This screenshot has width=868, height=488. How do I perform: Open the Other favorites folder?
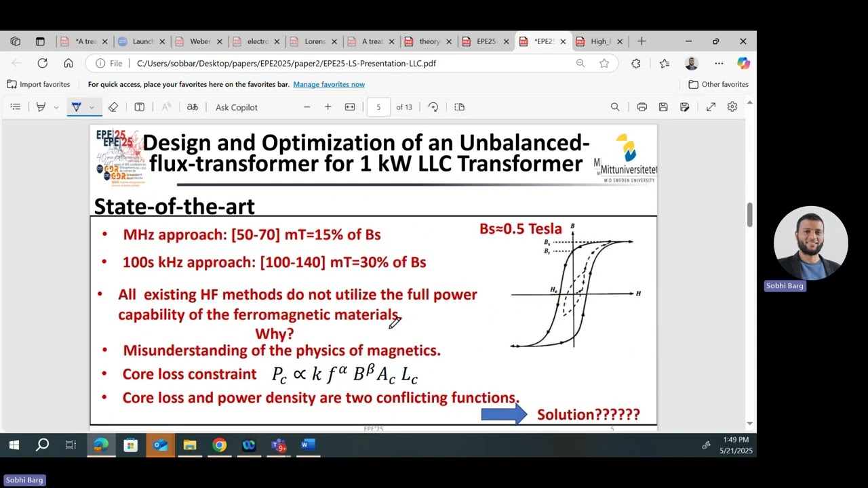[x=719, y=85]
